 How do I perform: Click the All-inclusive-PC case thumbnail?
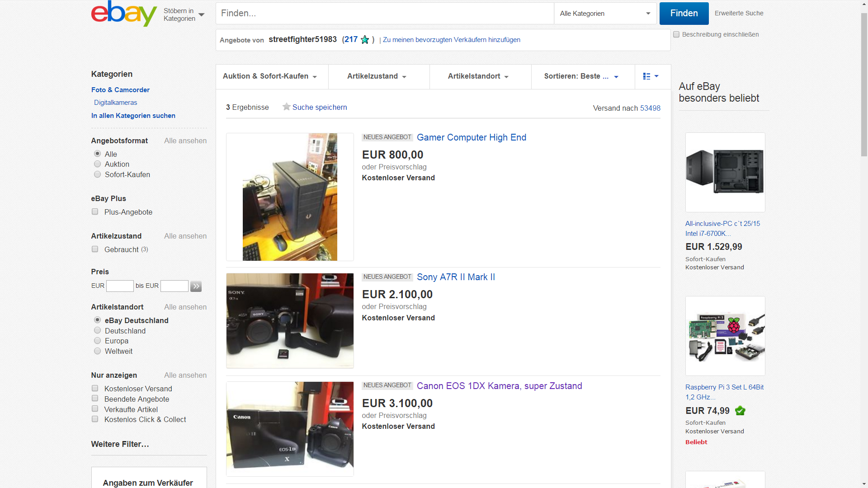(x=725, y=172)
